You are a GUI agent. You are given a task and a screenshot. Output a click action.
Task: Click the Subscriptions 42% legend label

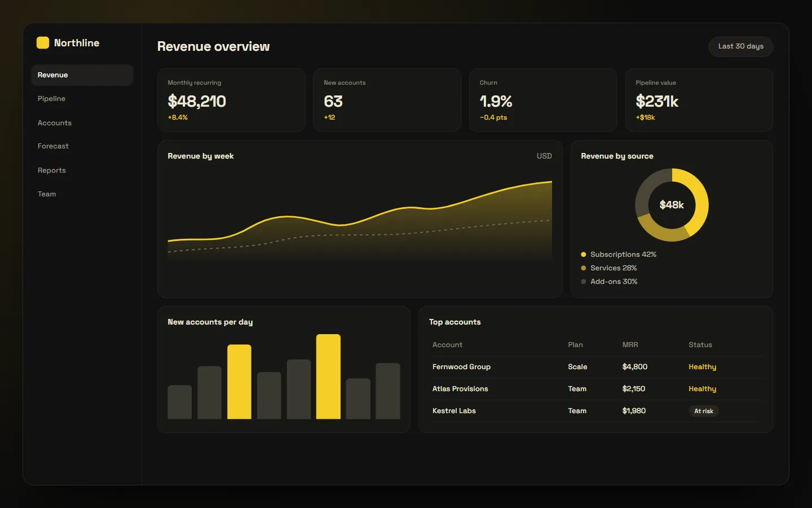pos(623,255)
